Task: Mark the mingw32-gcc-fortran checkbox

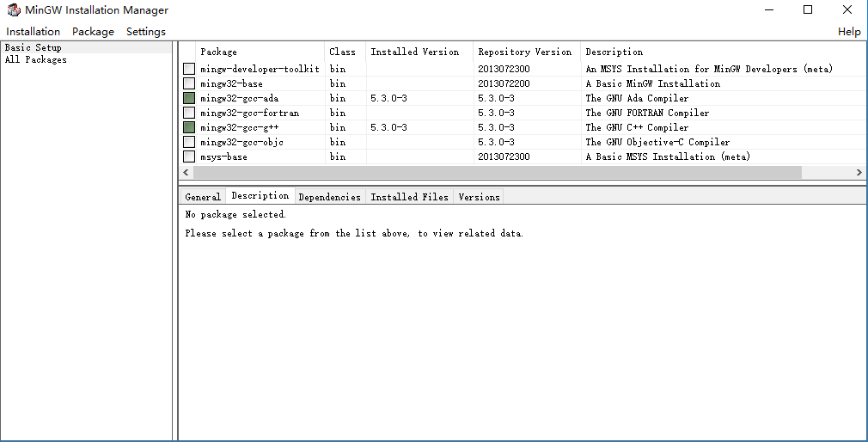Action: click(x=189, y=113)
